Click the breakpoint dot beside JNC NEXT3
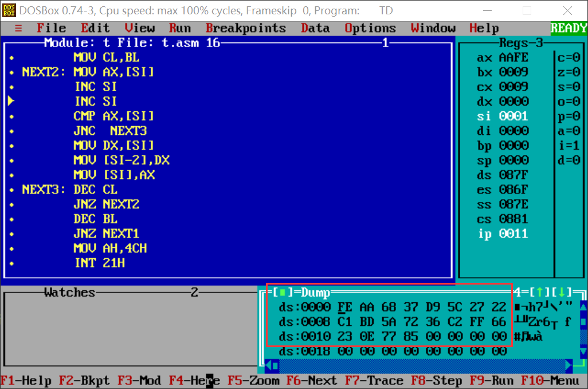588x389 pixels. (11, 131)
